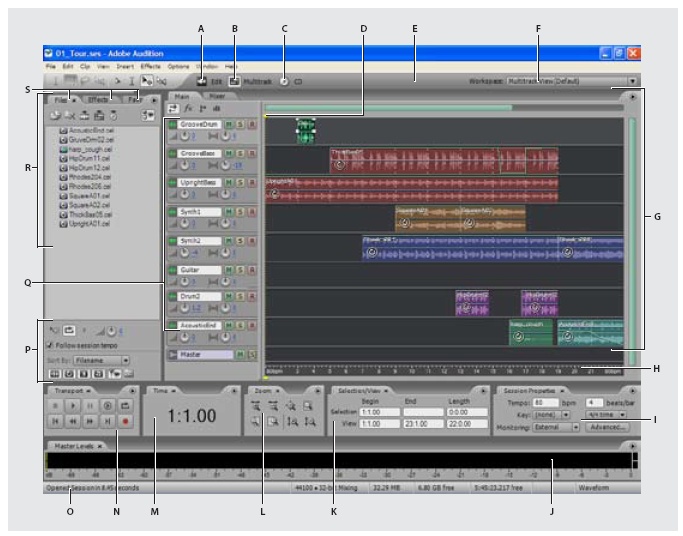Switch to the Mixer tab
This screenshot has width=683, height=536.
tap(217, 96)
